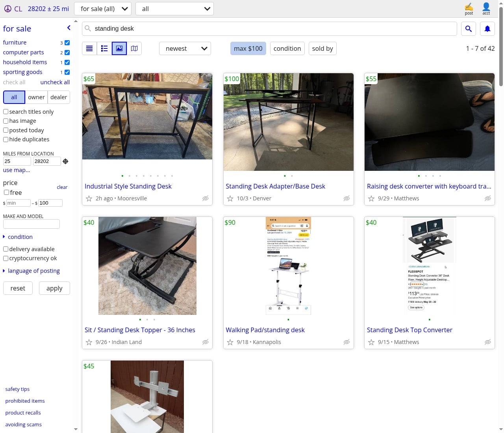This screenshot has height=433, width=504.
Task: Check the posted today option
Action: (6, 130)
